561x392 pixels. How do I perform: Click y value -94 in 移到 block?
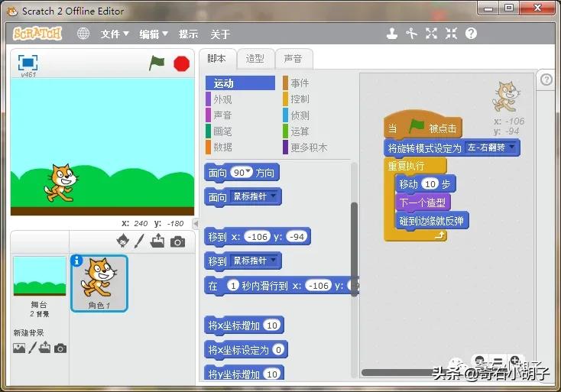(x=297, y=236)
